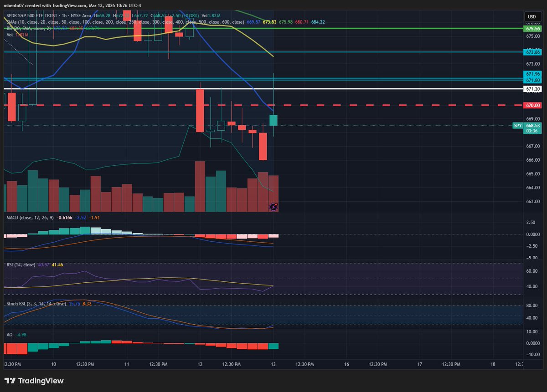The height and width of the screenshot is (392, 547).
Task: Click the date label 10 on time axis
Action: (54, 364)
